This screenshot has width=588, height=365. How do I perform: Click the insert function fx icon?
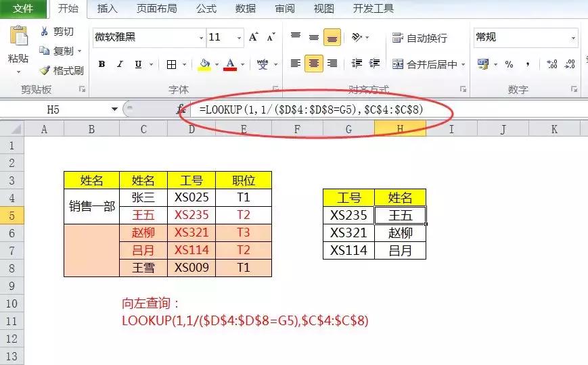181,109
